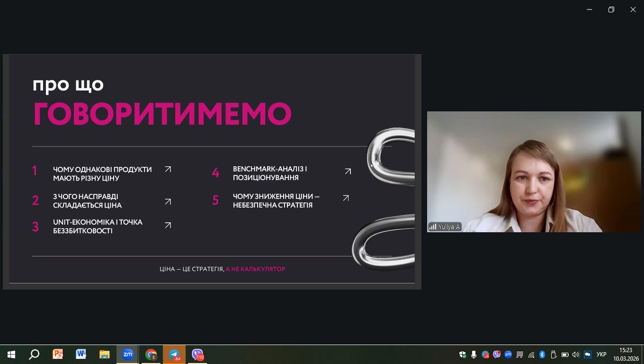The width and height of the screenshot is (644, 364).
Task: Click the footer text 'ЦІНА — ЦЕ СТРАТЕГІЯ,'
Action: (192, 269)
